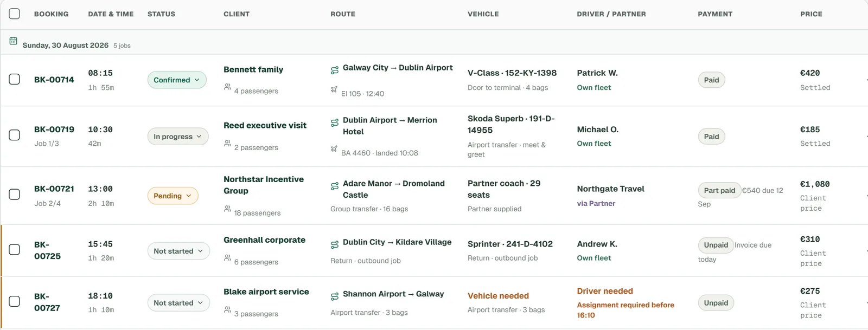Screen dimensions: 868x330
Task: Open Not started status dropdown for Greenhall corporate
Action: point(178,251)
